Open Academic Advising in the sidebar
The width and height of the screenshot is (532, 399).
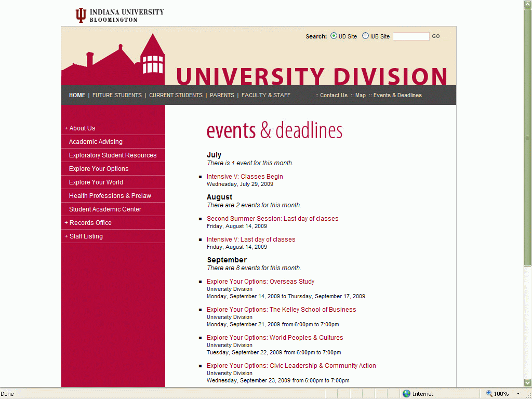point(96,142)
